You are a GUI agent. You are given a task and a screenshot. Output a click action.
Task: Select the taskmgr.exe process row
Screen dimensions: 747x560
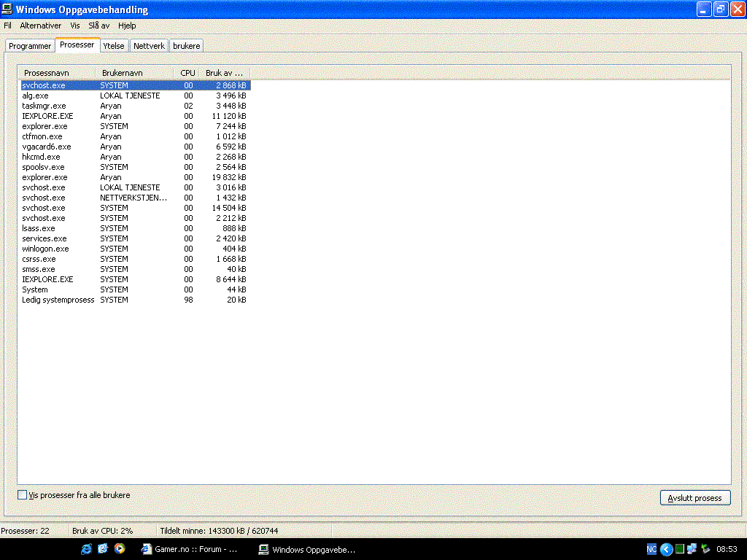(x=135, y=106)
